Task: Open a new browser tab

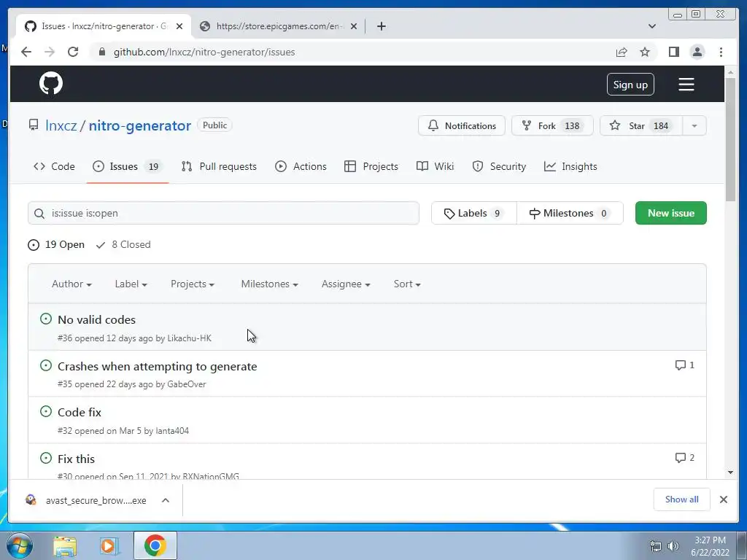Action: [x=381, y=26]
